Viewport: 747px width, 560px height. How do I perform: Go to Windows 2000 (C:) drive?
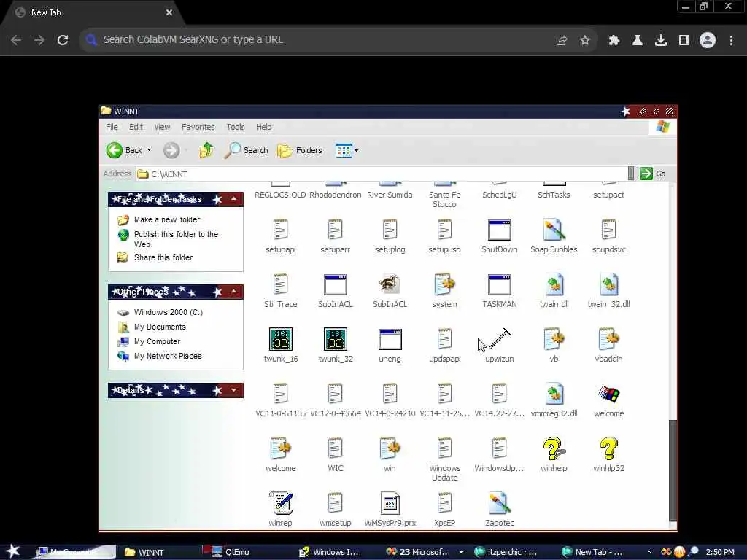(169, 312)
